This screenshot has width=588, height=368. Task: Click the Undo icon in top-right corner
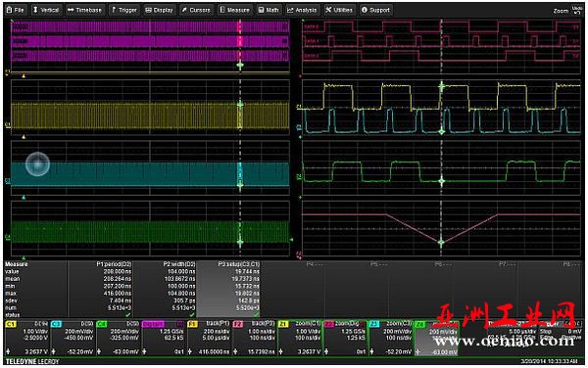coord(577,10)
